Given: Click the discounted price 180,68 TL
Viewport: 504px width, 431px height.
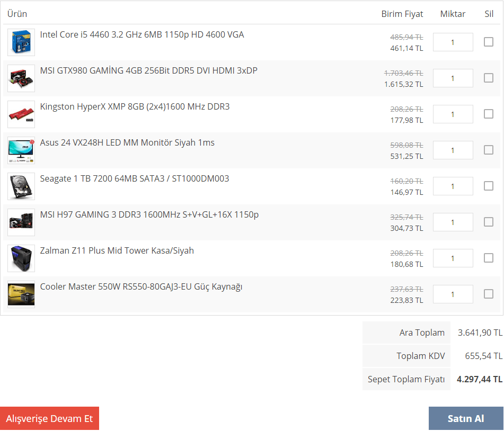Looking at the screenshot, I should click(x=406, y=264).
